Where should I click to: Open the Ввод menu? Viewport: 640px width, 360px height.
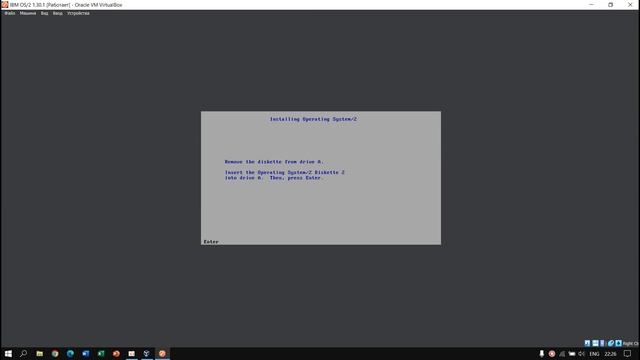point(58,13)
